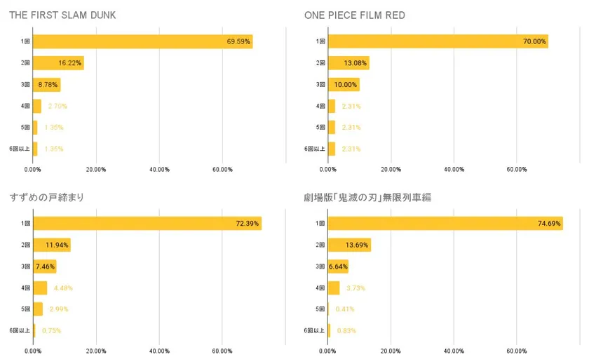Click the 2.70% label in THE FIRST SLAM DUNK

click(x=57, y=106)
